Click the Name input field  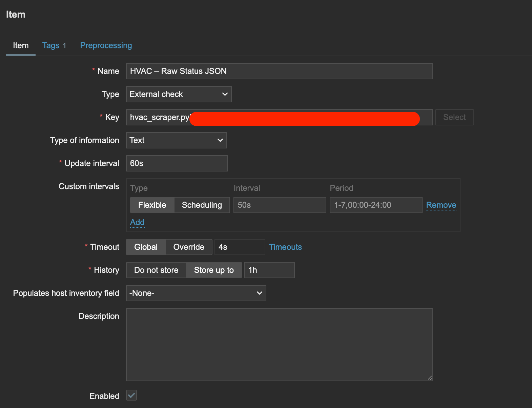pos(279,71)
